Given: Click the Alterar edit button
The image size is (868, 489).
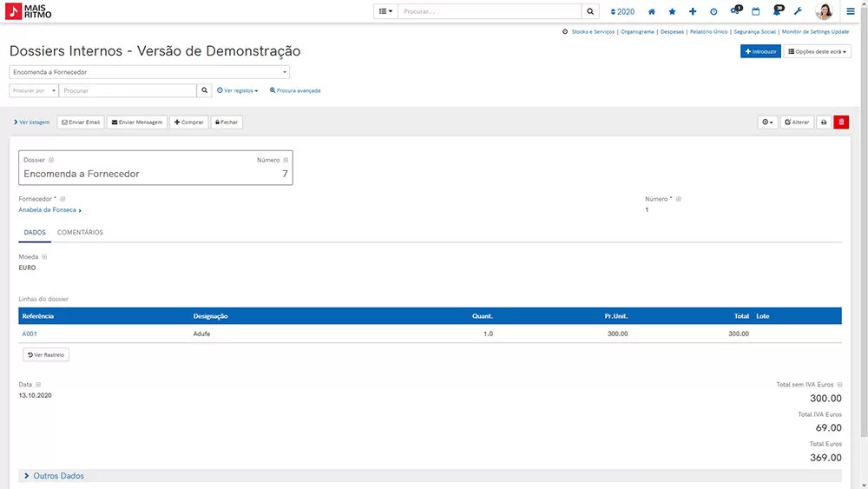Looking at the screenshot, I should pyautogui.click(x=797, y=122).
